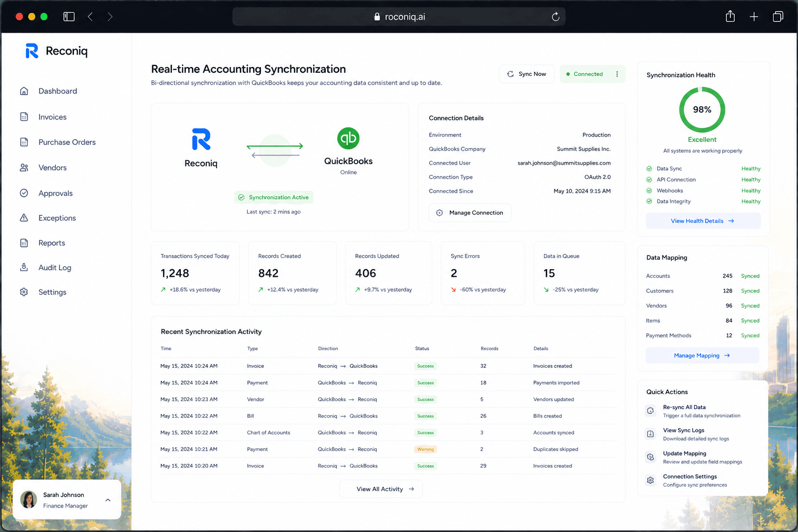Click the Settings gear icon in sidebar
This screenshot has width=798, height=532.
coord(24,292)
